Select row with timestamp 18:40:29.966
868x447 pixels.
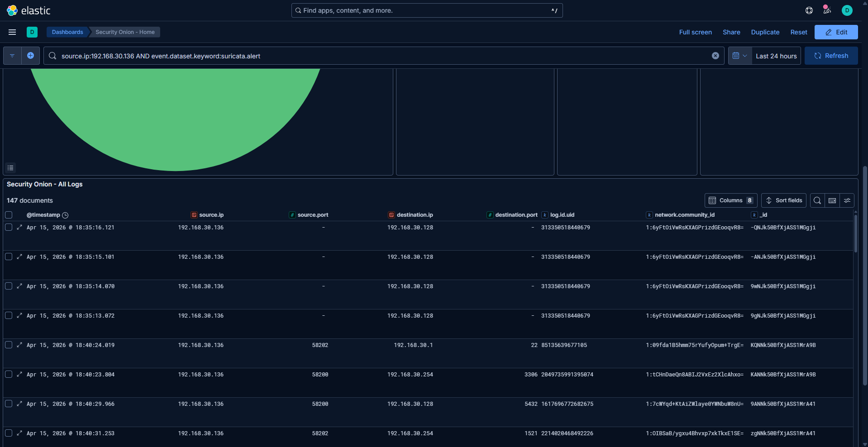pos(9,404)
